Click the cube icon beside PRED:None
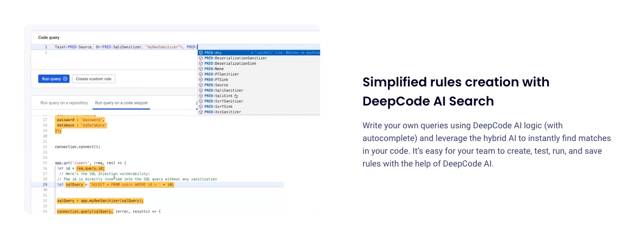 [x=201, y=69]
